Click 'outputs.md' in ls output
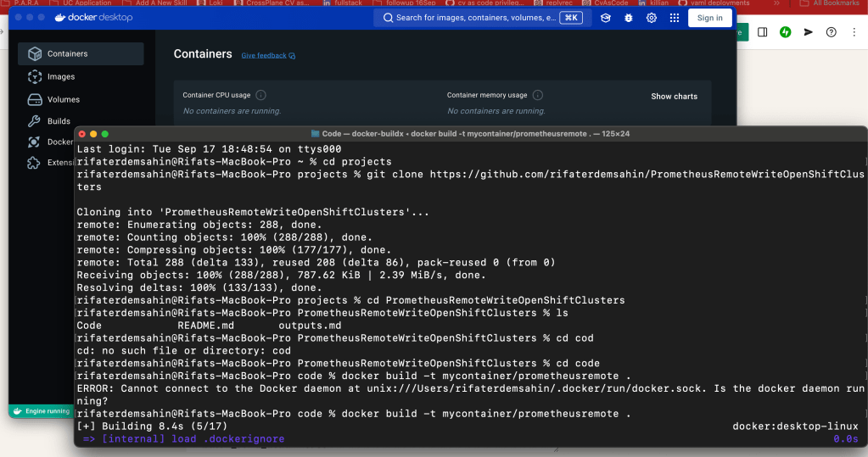The height and width of the screenshot is (457, 868). tap(310, 326)
